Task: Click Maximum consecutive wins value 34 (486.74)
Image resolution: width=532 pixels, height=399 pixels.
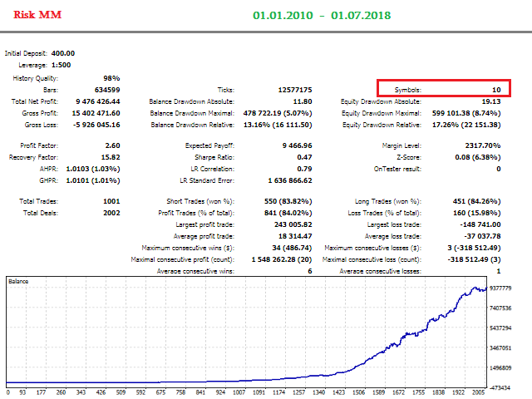Action: tap(292, 248)
